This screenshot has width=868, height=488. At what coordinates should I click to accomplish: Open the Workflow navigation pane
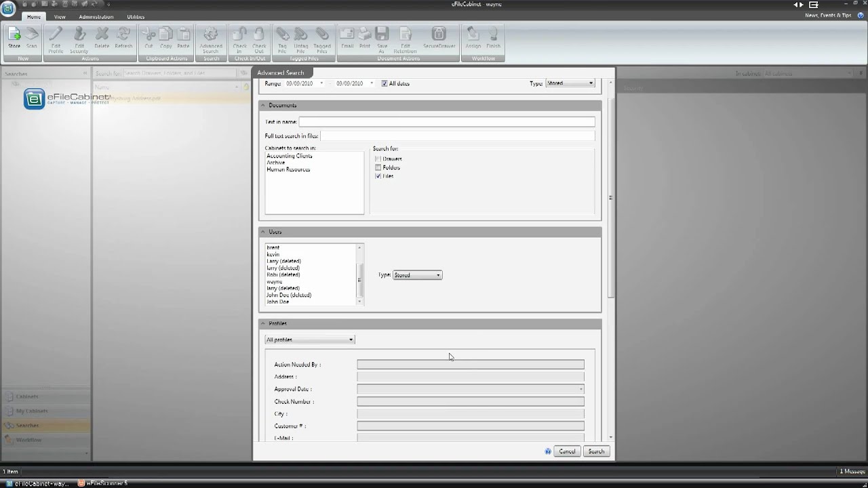click(x=45, y=440)
